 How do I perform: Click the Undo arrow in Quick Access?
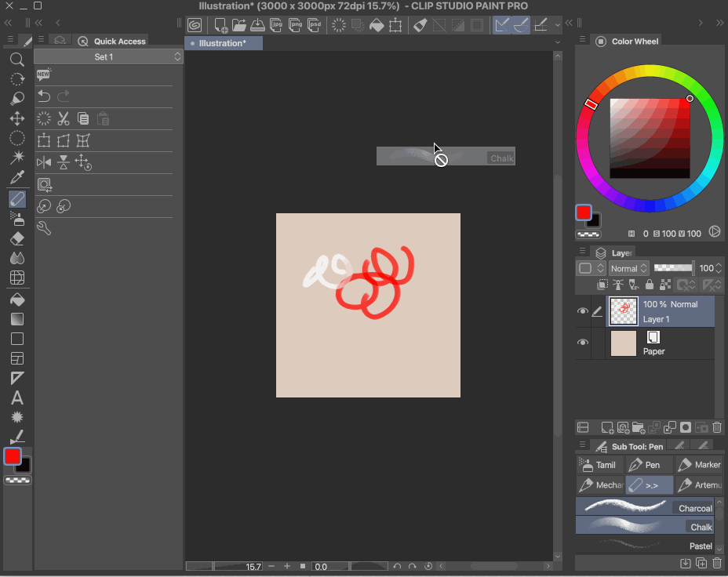44,96
